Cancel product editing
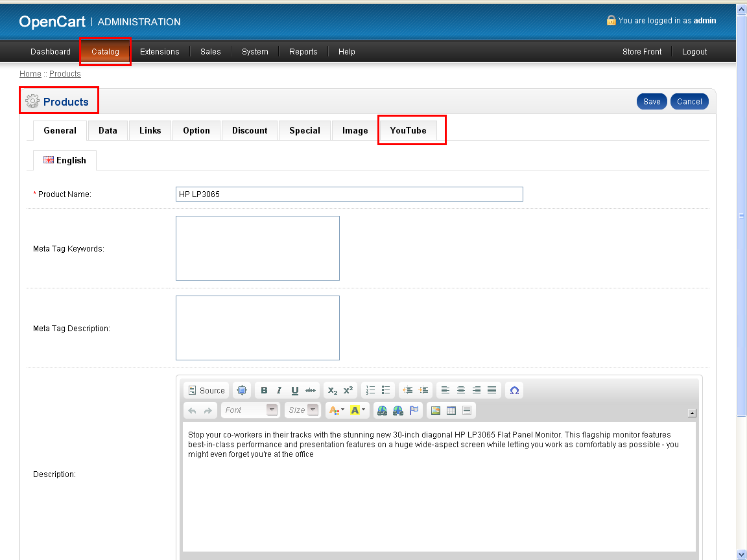The width and height of the screenshot is (747, 560). 689,101
